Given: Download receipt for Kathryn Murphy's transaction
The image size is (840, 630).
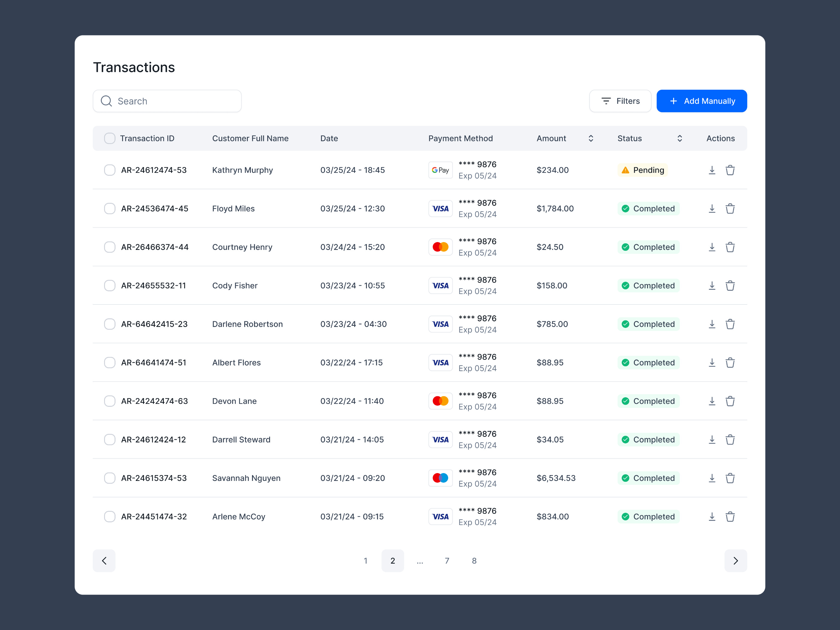Looking at the screenshot, I should click(712, 170).
